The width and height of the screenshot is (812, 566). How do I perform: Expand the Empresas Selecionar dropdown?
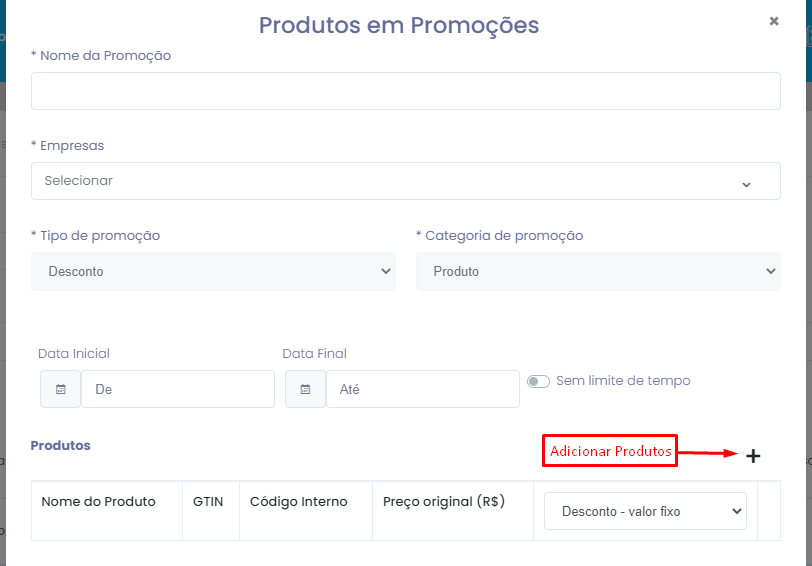coord(405,181)
